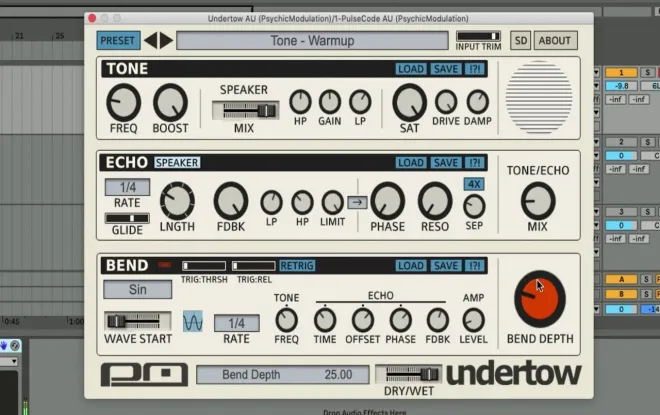This screenshot has width=660, height=415.
Task: Click the speaker HP knob in TONE
Action: pos(300,101)
